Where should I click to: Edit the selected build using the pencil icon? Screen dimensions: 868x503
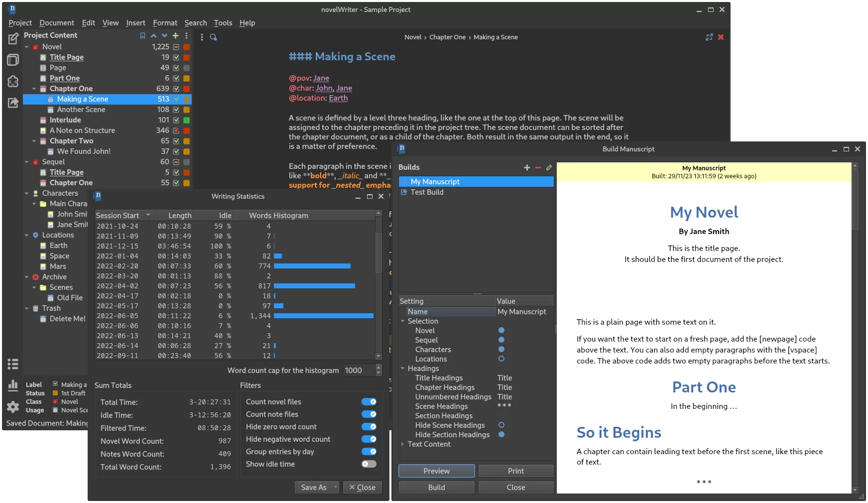[549, 168]
